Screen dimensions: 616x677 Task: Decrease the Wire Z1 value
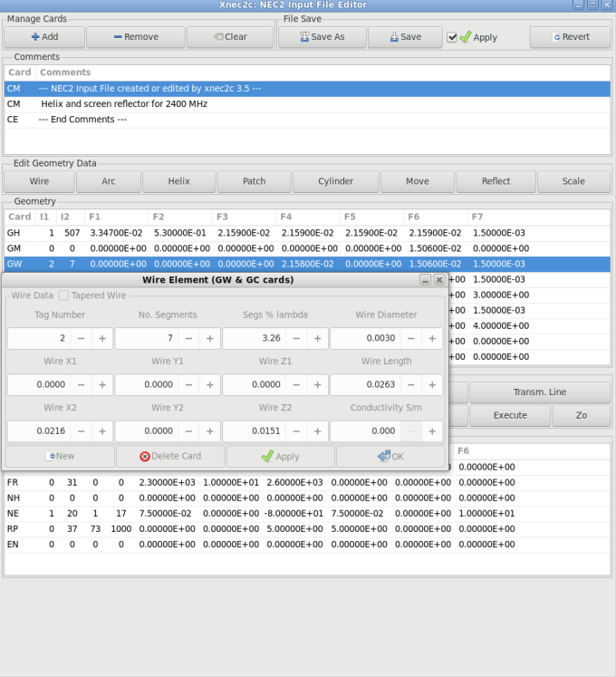tap(296, 384)
